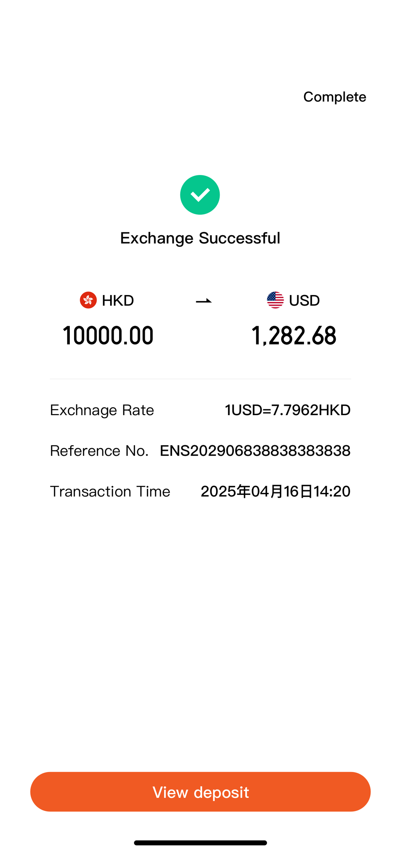Tap the Transaction Time label
401x868 pixels.
point(110,491)
